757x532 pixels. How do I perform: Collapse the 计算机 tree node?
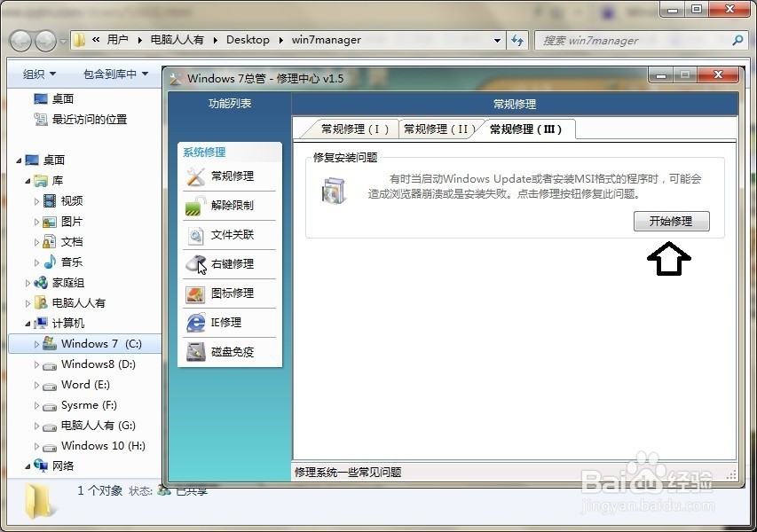[x=28, y=324]
